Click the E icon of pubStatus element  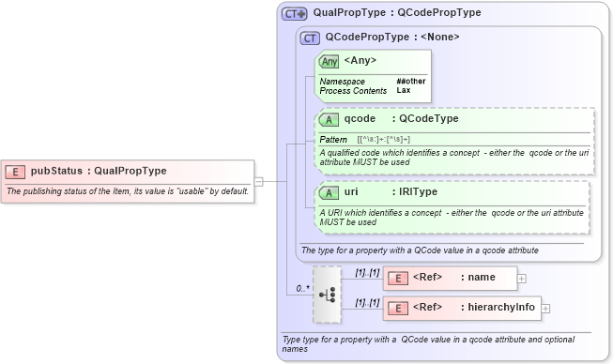click(x=15, y=172)
